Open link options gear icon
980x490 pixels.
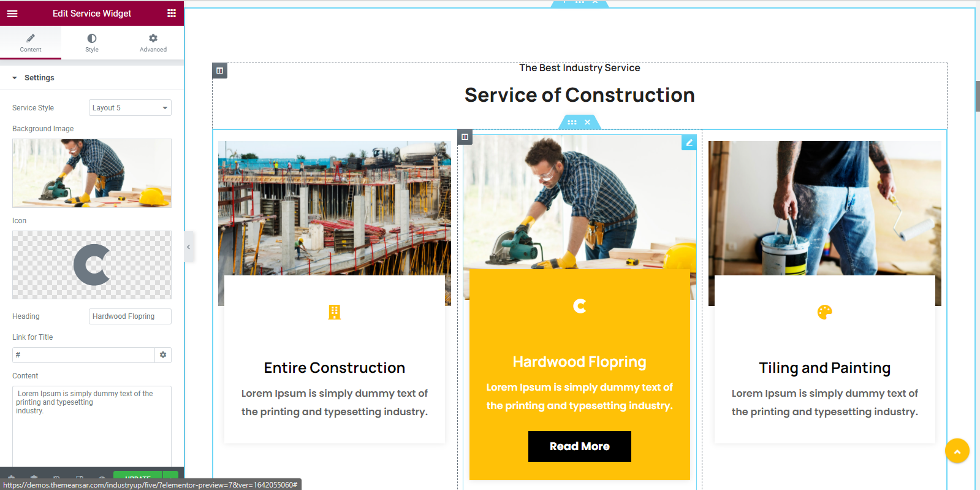coord(163,355)
